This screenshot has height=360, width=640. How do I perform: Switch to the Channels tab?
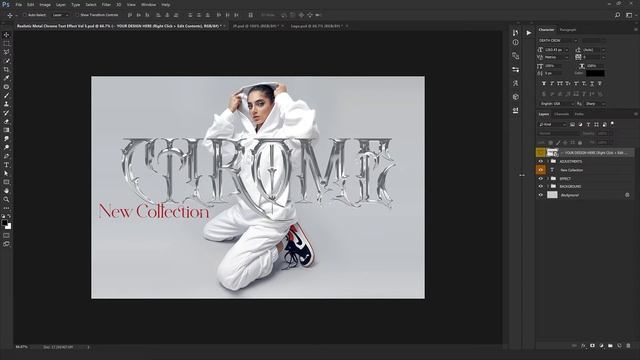tap(562, 114)
